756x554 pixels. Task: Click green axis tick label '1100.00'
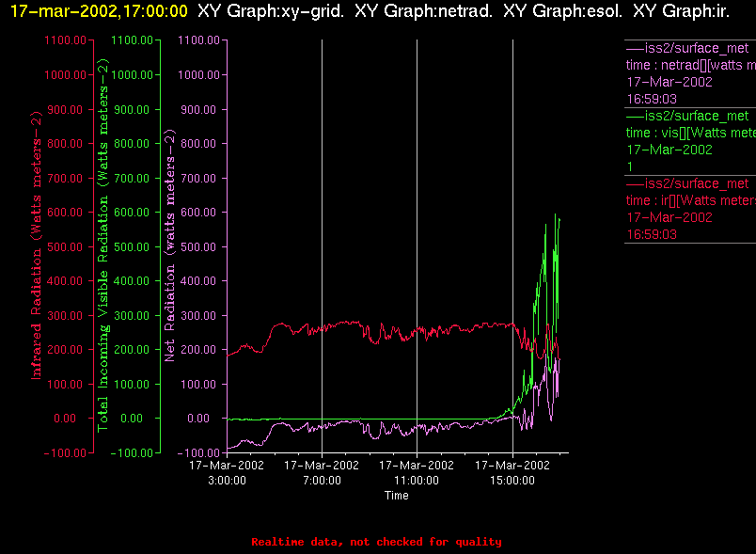132,40
